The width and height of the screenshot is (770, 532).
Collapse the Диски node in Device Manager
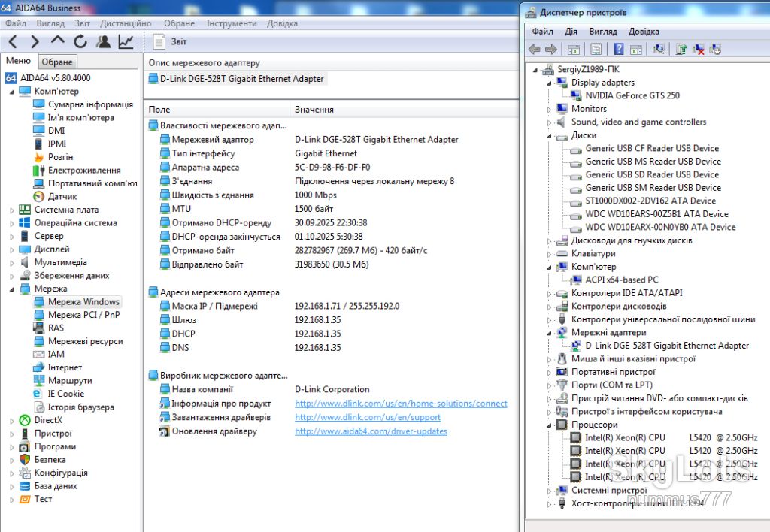[549, 135]
